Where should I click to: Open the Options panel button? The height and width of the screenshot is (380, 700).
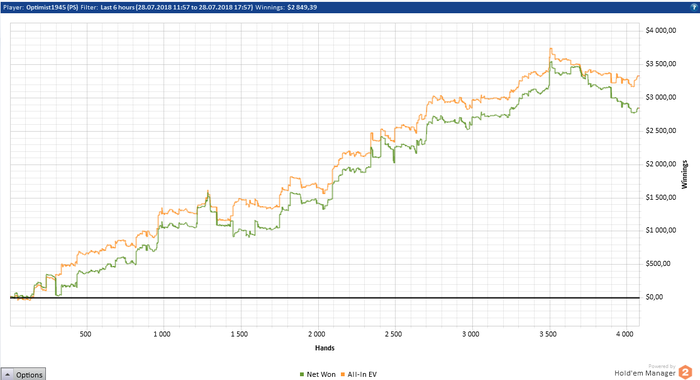click(23, 374)
